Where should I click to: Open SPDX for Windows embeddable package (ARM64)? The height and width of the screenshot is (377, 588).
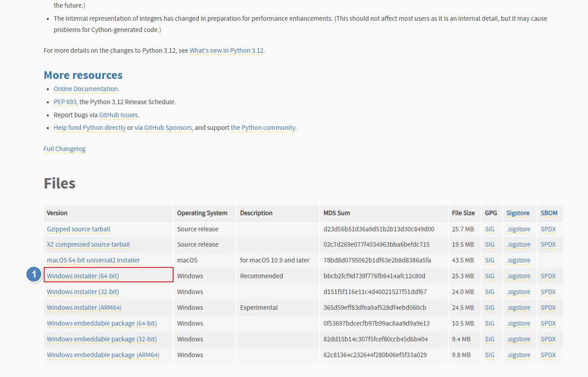tap(548, 355)
